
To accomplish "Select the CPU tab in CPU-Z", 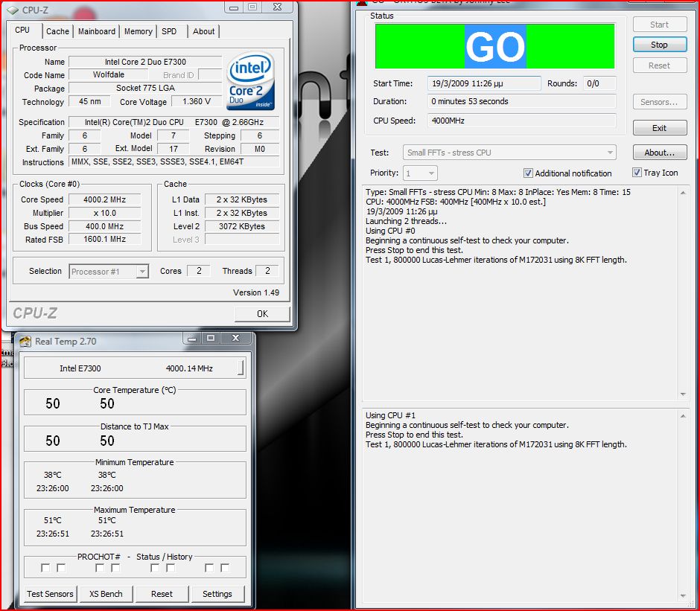I will tap(22, 30).
